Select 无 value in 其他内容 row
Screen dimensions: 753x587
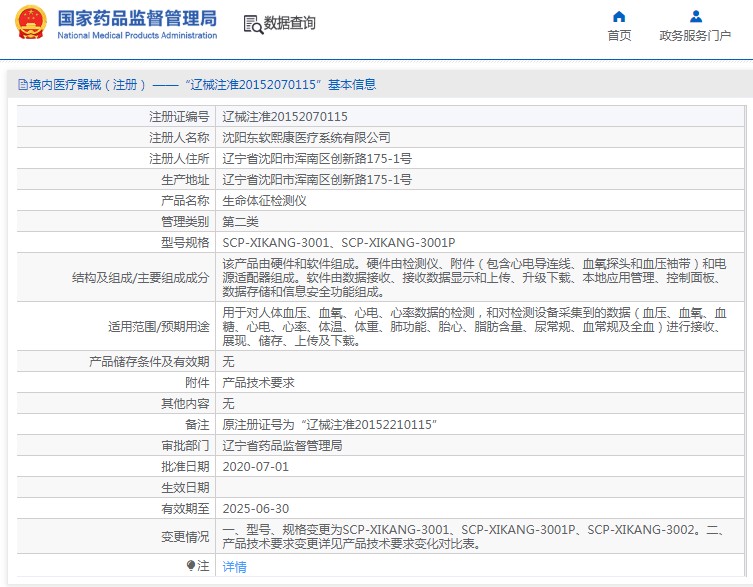(x=228, y=404)
